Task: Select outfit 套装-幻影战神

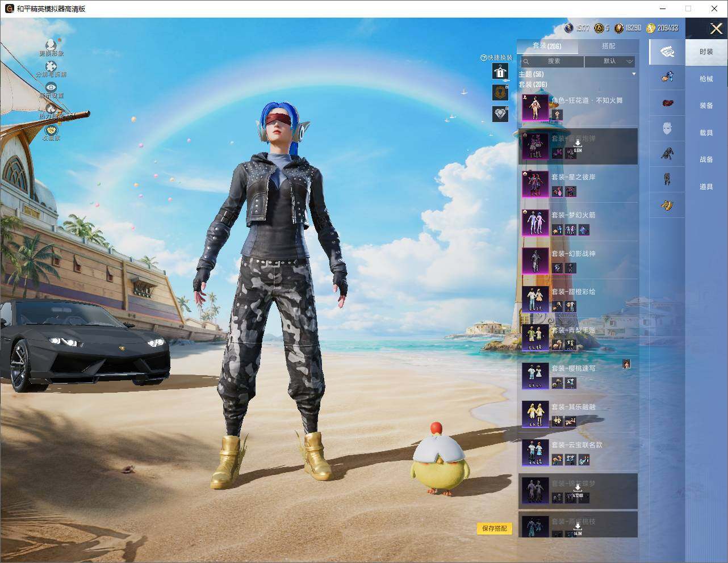Action: coord(578,261)
